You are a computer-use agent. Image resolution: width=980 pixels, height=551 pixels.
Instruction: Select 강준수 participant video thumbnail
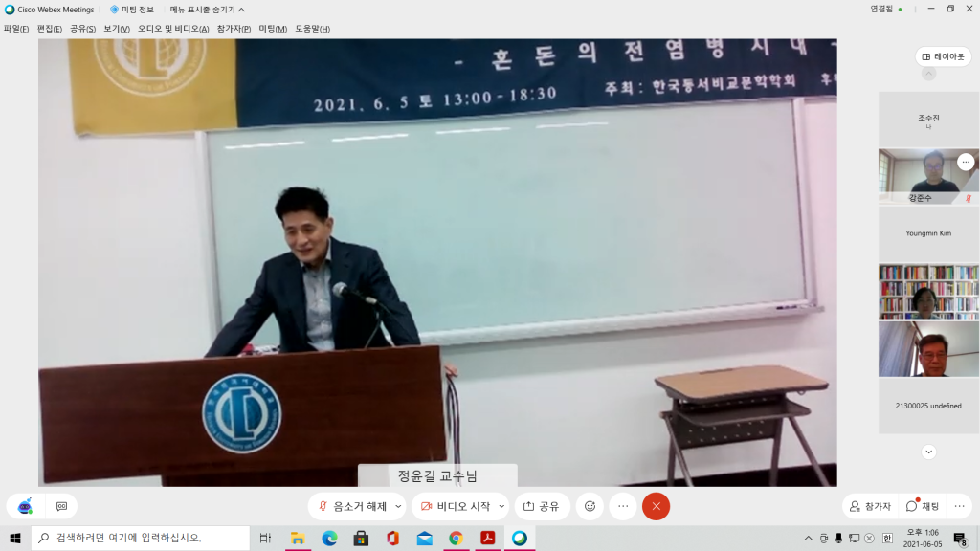click(x=927, y=176)
